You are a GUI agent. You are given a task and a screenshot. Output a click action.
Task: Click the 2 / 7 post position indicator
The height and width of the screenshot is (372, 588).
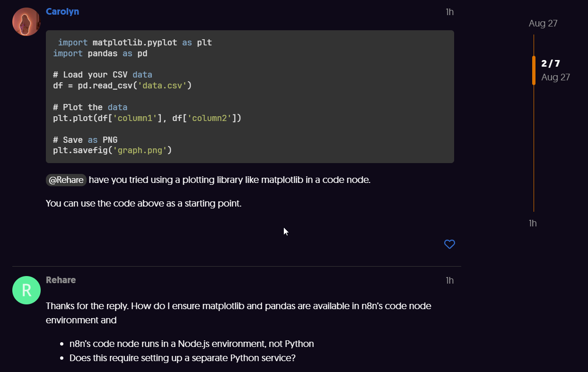[551, 63]
